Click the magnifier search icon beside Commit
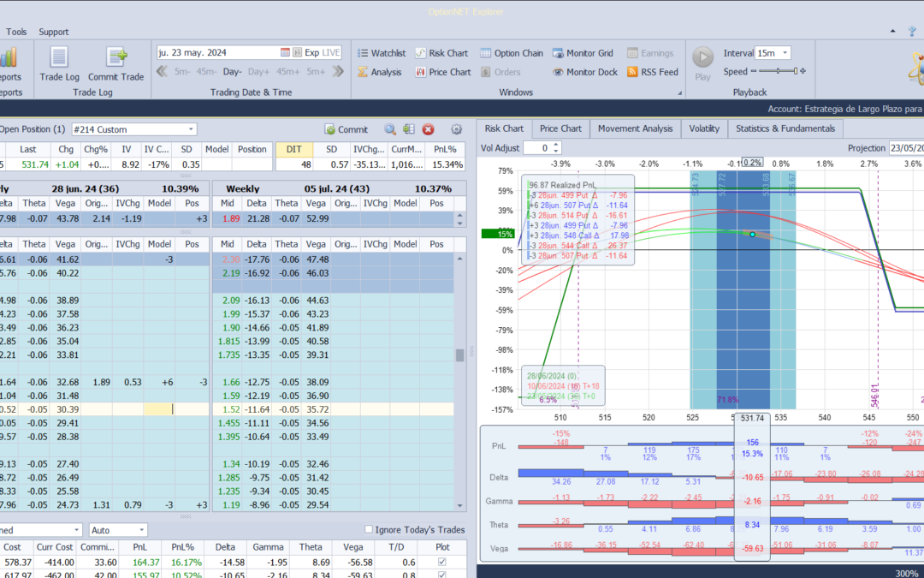Image resolution: width=924 pixels, height=578 pixels. (x=390, y=129)
